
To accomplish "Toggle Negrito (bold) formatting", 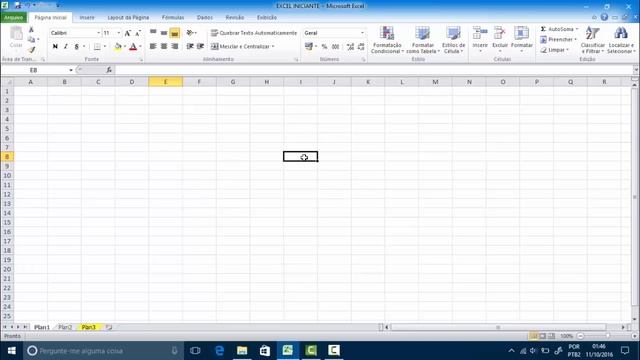I will tap(55, 47).
